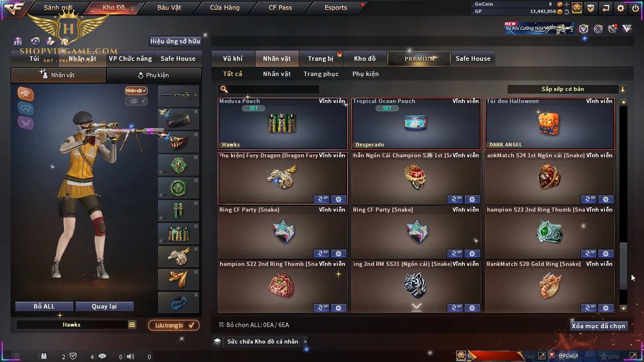This screenshot has height=362, width=644.
Task: Open the Cửa Hàng menu
Action: pyautogui.click(x=225, y=8)
